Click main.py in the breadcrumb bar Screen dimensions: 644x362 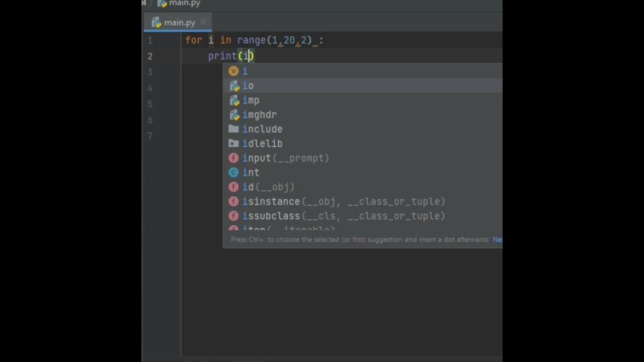click(184, 3)
